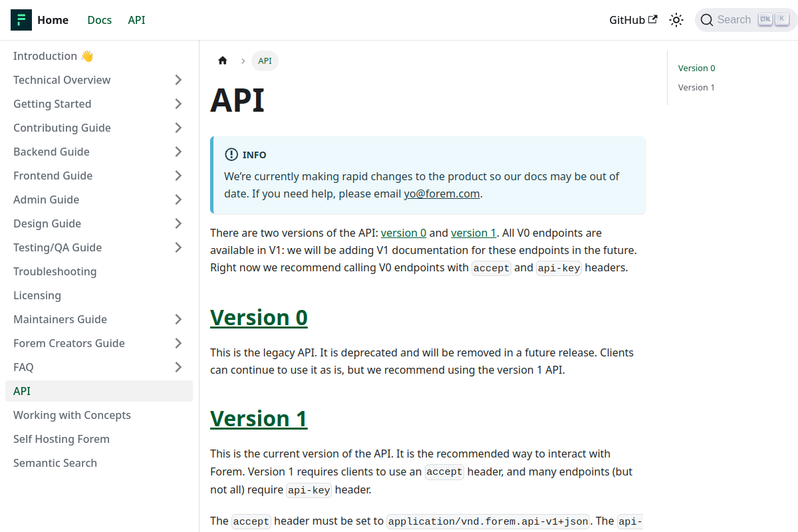Open the API navbar item

[x=136, y=20]
